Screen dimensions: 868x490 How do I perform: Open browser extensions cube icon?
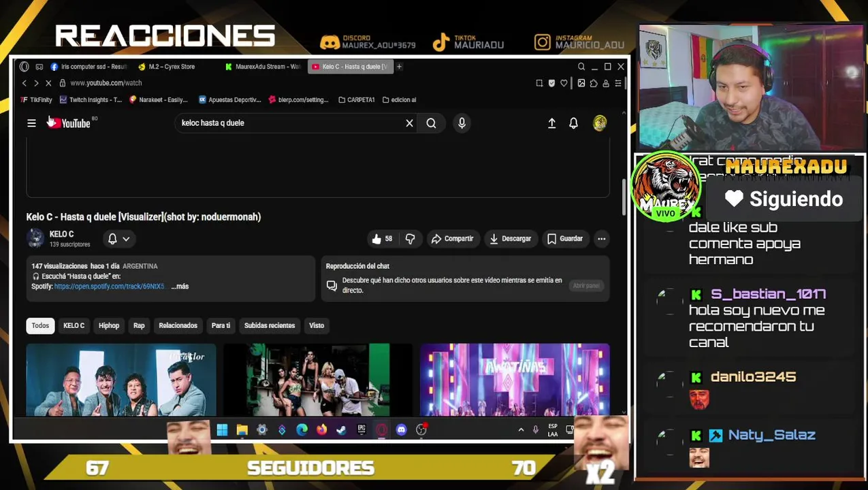click(x=593, y=83)
